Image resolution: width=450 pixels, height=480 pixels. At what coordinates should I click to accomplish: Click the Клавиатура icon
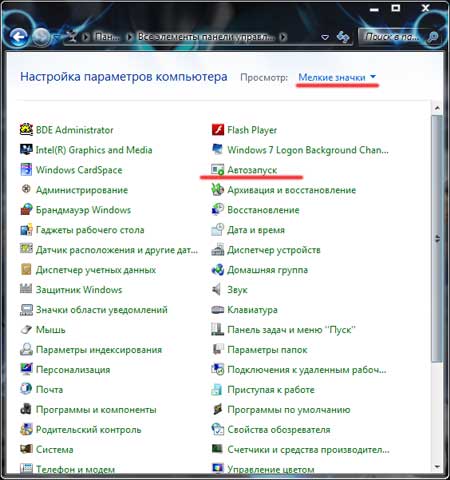(x=218, y=310)
